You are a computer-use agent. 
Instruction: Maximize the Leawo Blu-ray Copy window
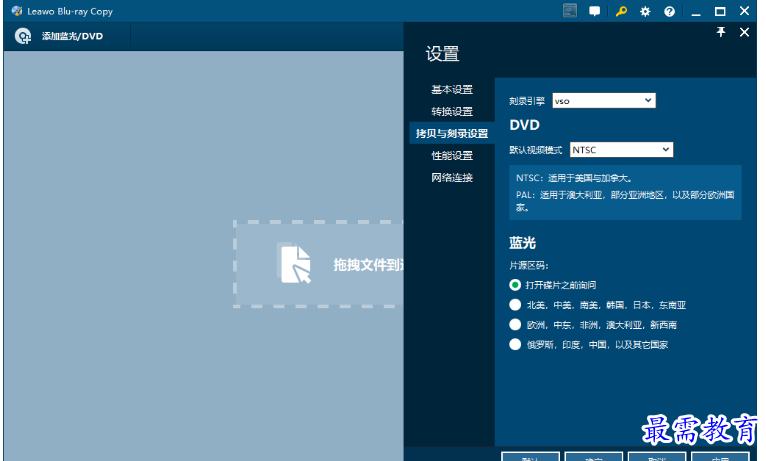pyautogui.click(x=720, y=11)
